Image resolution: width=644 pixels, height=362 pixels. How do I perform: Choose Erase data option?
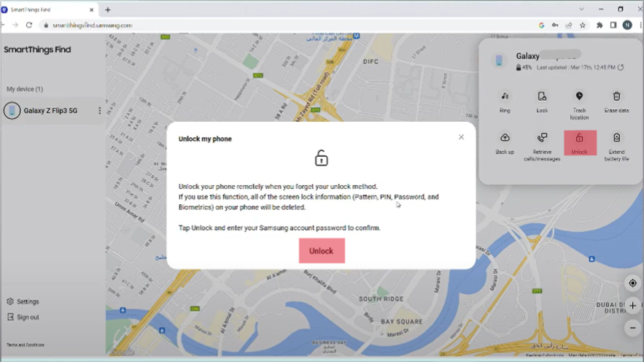(x=616, y=102)
